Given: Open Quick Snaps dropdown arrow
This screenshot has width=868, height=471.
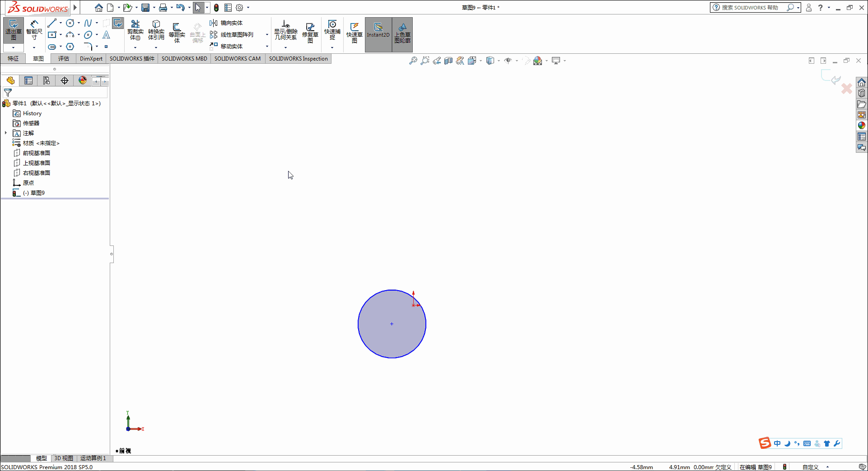Looking at the screenshot, I should tap(332, 47).
